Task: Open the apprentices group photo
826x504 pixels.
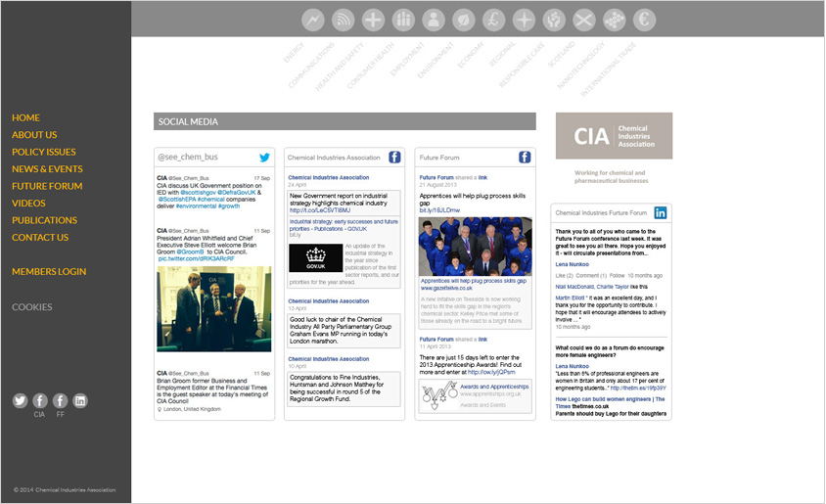Action: 476,247
